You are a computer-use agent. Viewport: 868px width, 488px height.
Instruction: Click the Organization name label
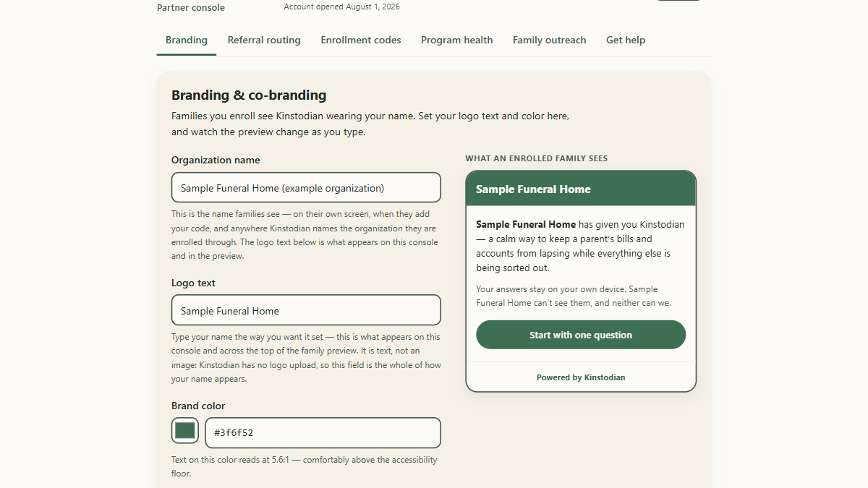[216, 160]
